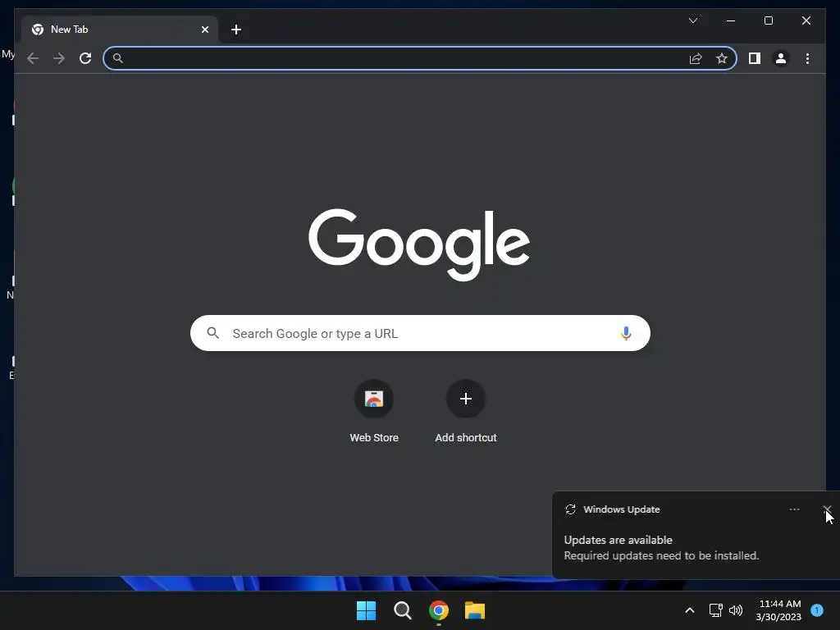Click the network icon in system tray
Viewport: 840px width, 630px height.
(x=715, y=610)
